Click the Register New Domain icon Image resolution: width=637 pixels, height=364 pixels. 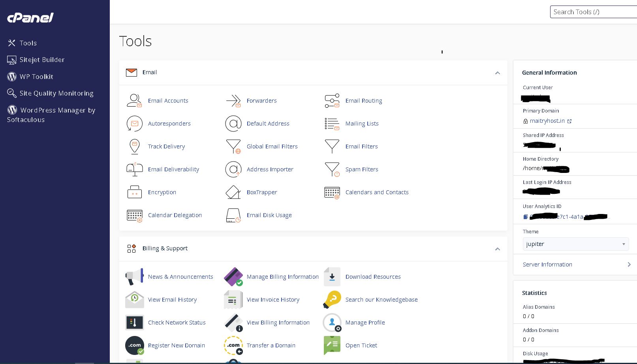[x=134, y=345]
